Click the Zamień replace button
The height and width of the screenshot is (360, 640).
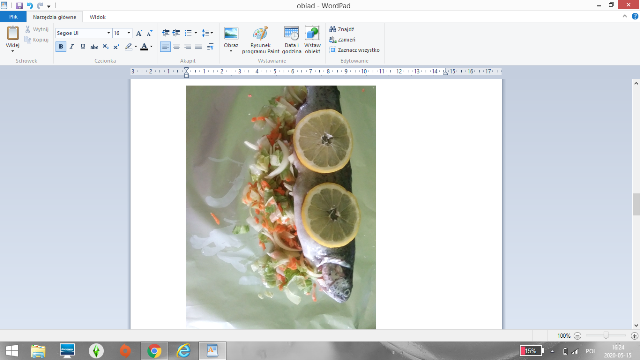pyautogui.click(x=342, y=40)
